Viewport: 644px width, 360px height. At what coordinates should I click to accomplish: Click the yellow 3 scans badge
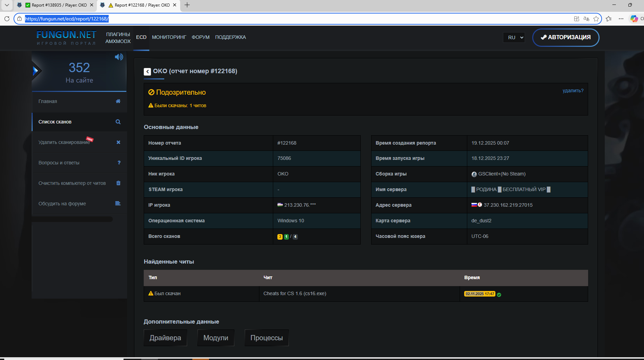click(x=280, y=237)
